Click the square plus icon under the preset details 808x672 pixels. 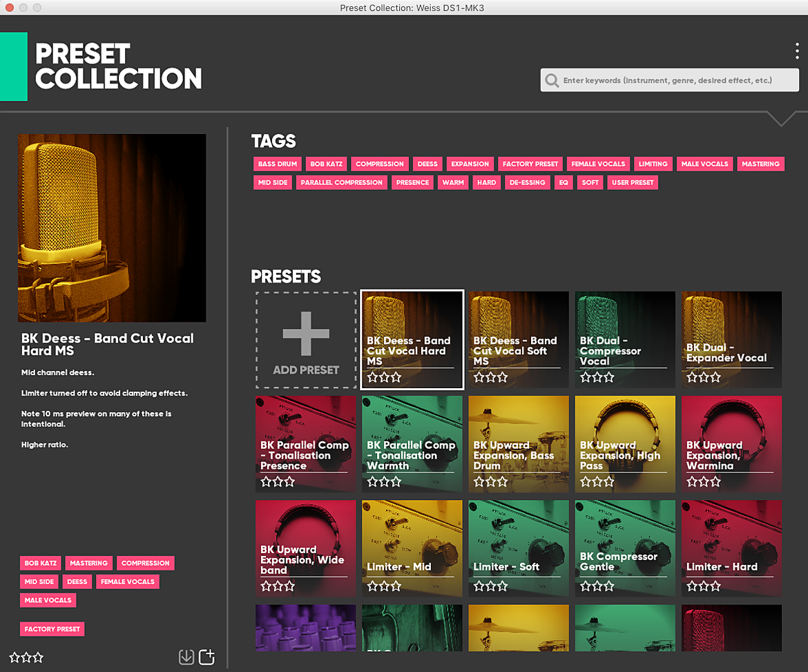point(206,657)
